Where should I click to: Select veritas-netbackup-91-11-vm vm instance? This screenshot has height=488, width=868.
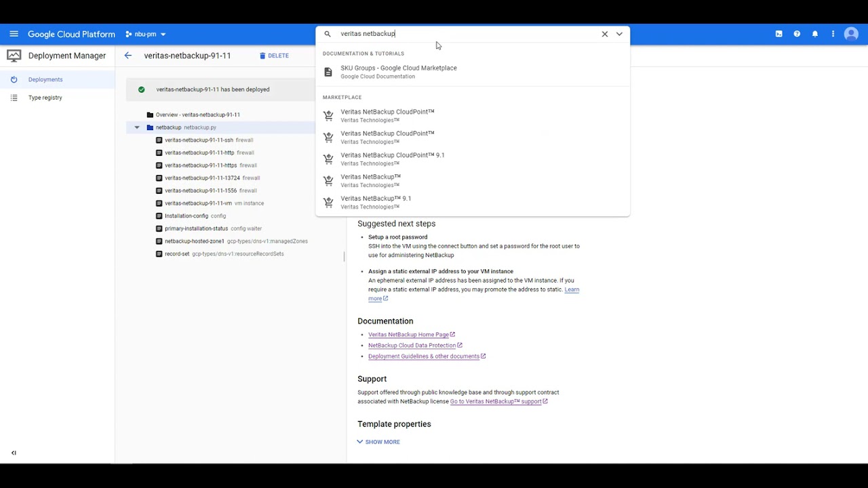pos(210,203)
